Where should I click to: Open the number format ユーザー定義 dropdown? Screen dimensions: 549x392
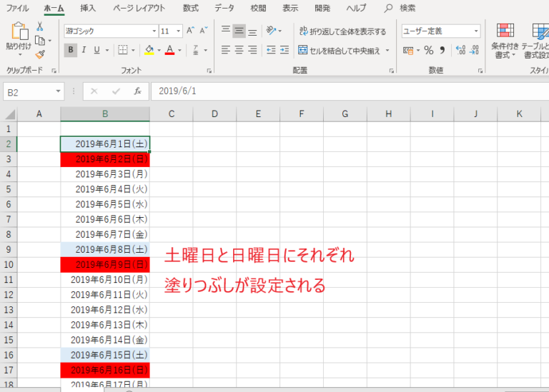click(x=476, y=31)
